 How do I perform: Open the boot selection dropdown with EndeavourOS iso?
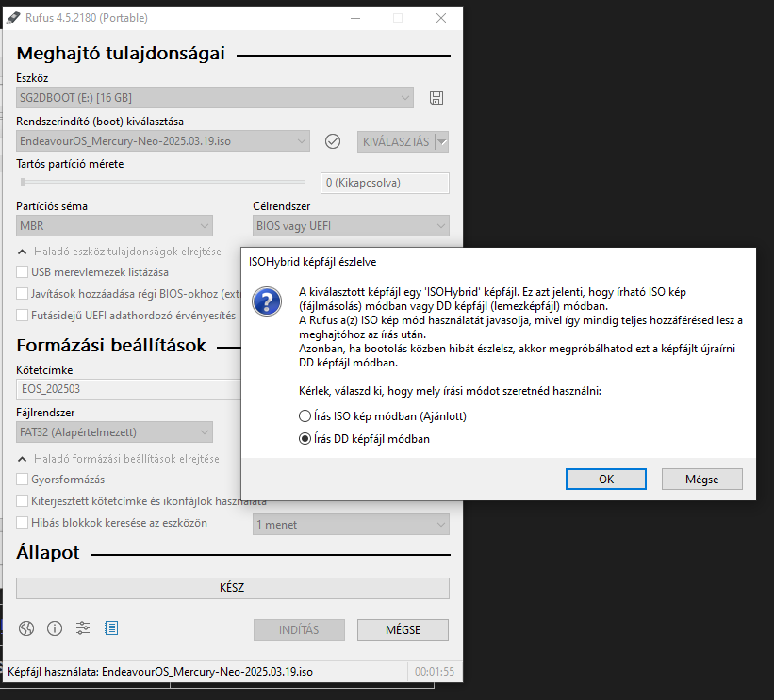pyautogui.click(x=163, y=141)
